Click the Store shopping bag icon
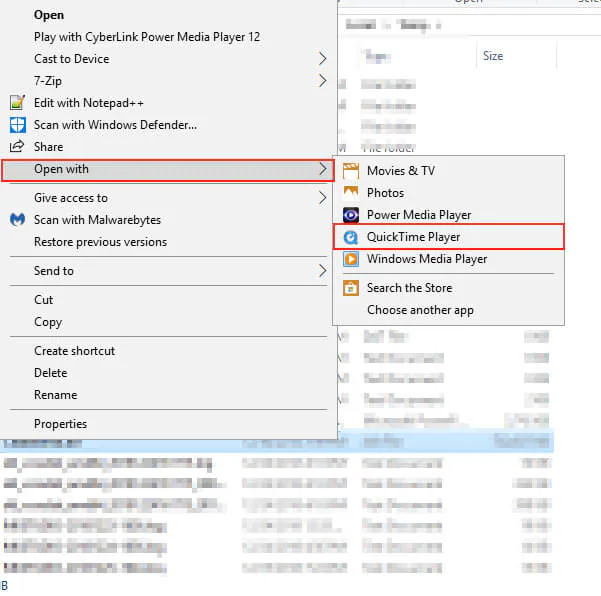The height and width of the screenshot is (596, 601). (x=351, y=288)
